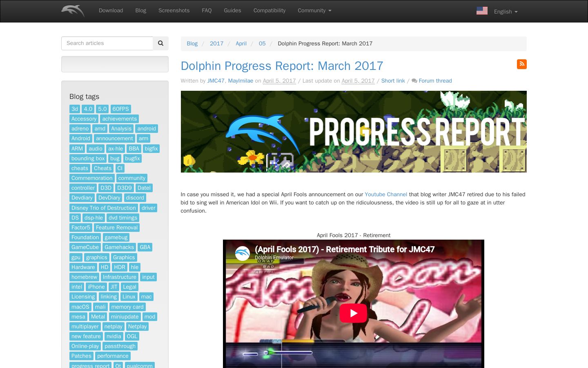Click the US flag language icon
Image resolution: width=588 pixels, height=368 pixels.
pyautogui.click(x=482, y=11)
